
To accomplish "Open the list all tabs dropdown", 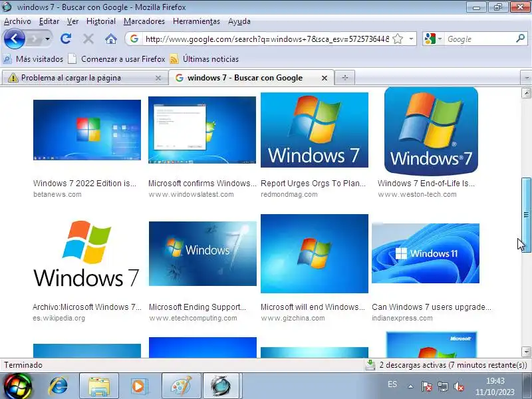I will 526,78.
